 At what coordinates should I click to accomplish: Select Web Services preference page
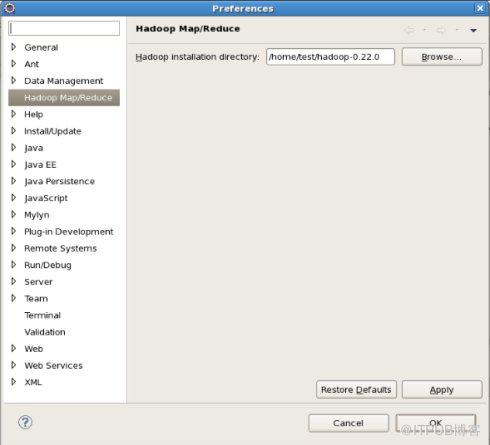click(53, 366)
